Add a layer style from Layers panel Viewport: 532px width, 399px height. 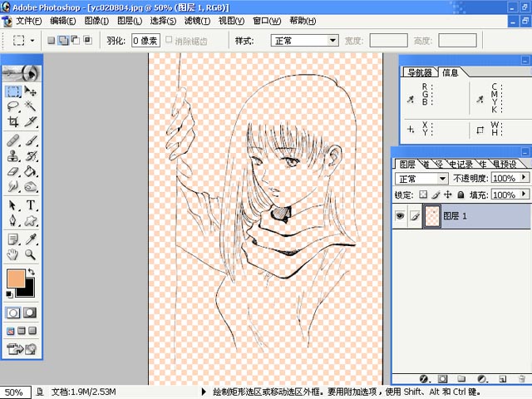424,379
